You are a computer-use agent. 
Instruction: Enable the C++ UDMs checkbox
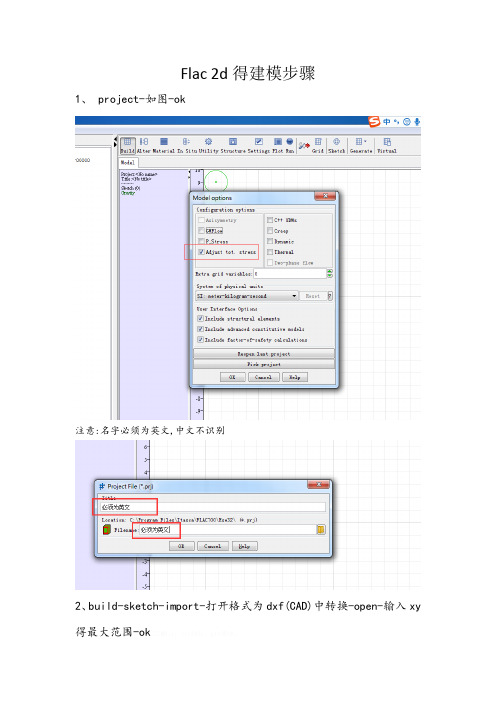coord(270,220)
